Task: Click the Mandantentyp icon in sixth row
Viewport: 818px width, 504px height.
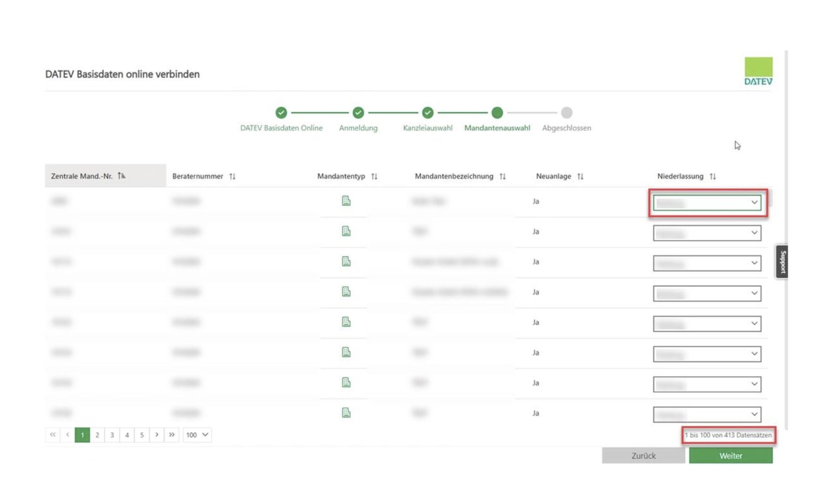Action: (x=346, y=352)
